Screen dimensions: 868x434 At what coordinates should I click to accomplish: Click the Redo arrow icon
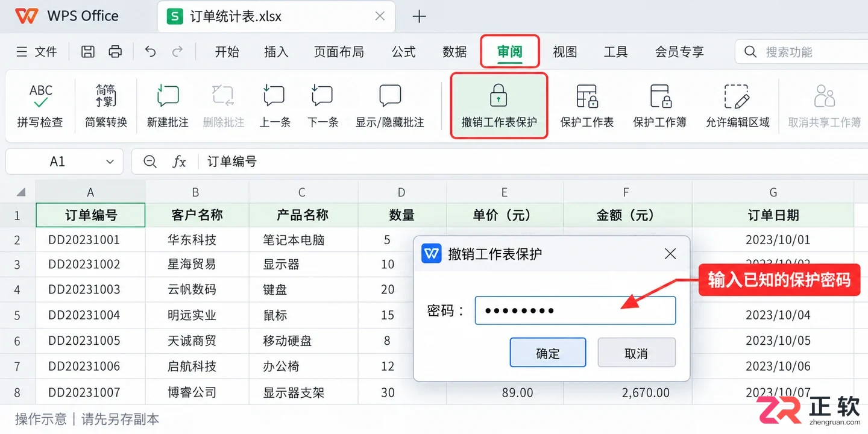[178, 52]
